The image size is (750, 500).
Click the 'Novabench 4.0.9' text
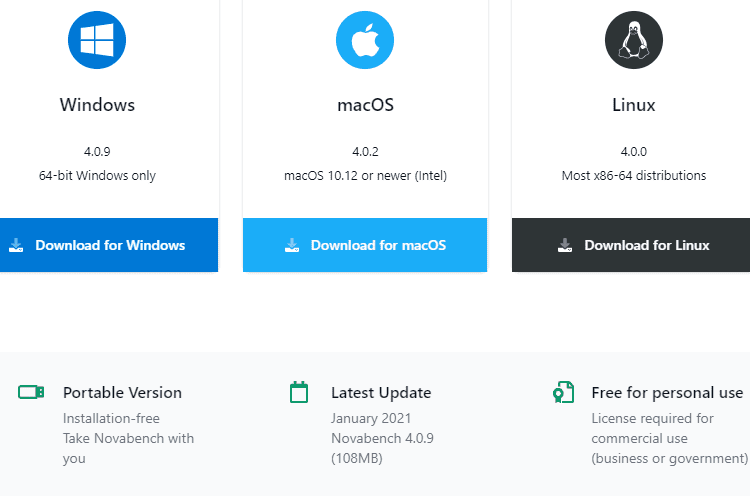pyautogui.click(x=382, y=438)
